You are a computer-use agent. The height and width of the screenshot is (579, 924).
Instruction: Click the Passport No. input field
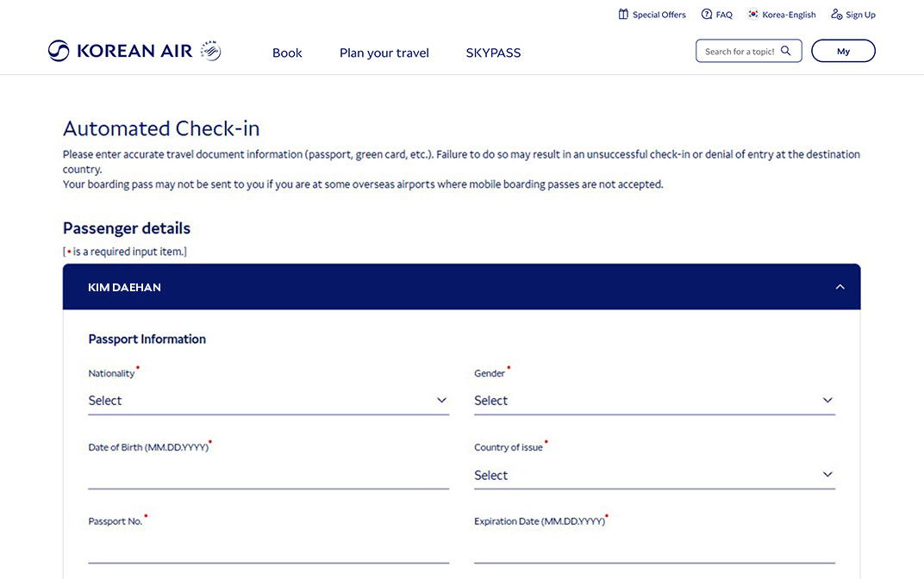coord(268,549)
